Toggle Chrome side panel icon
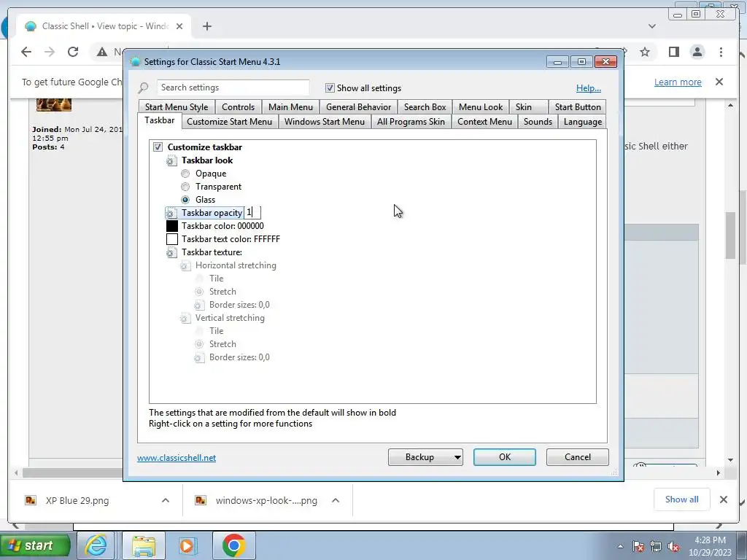This screenshot has width=747, height=560. coord(673,52)
